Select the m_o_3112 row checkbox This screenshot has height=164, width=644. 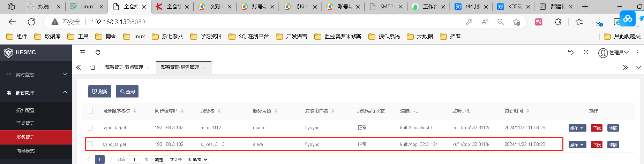click(90, 127)
